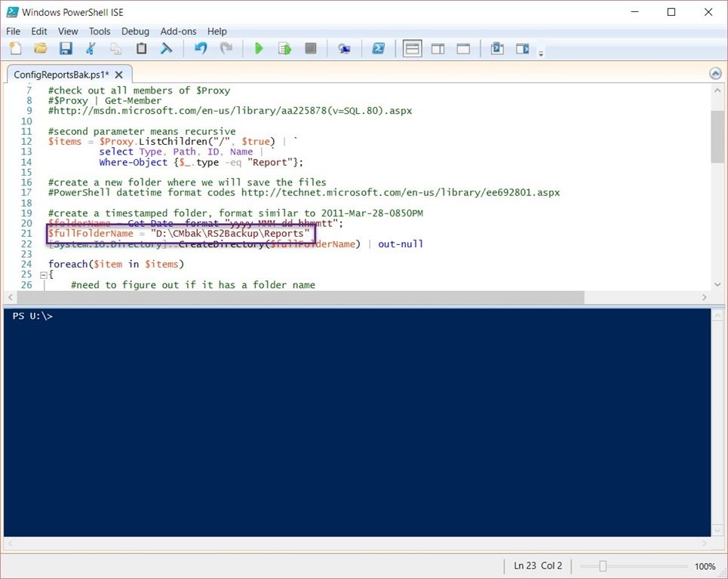Select the ConfigReportsBak.ps1 tab
Viewport: 728px width, 579px height.
61,75
